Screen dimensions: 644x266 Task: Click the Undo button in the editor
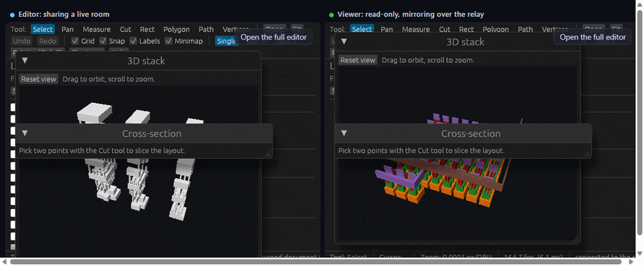(21, 41)
